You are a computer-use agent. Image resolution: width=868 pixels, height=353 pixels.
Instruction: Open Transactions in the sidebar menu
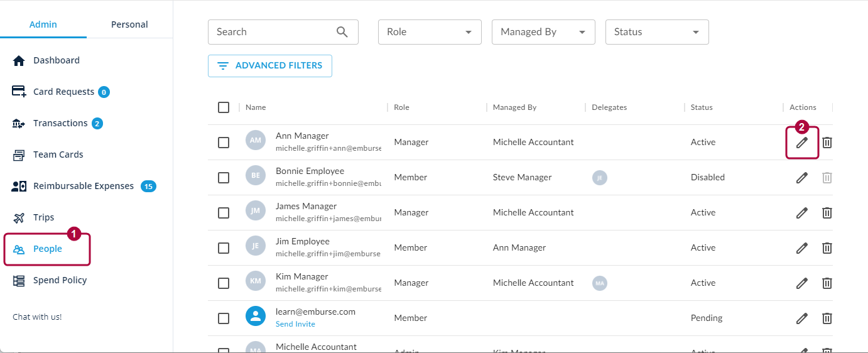pos(60,123)
